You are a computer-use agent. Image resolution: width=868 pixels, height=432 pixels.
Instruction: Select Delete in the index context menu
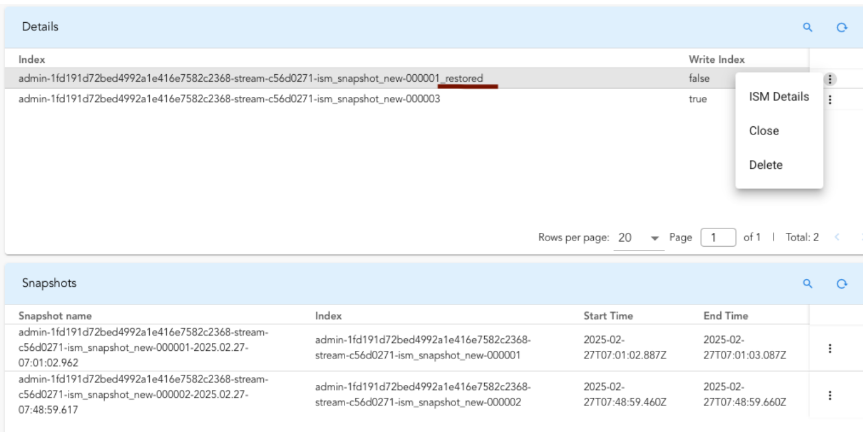(x=766, y=165)
